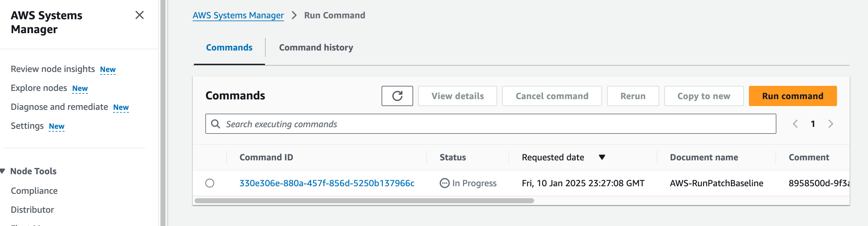Click the In Progress status icon

pos(445,183)
